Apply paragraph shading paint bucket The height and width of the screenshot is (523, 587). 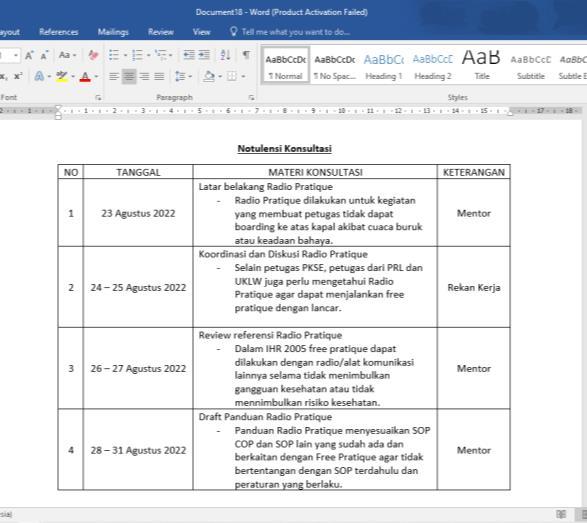[209, 77]
